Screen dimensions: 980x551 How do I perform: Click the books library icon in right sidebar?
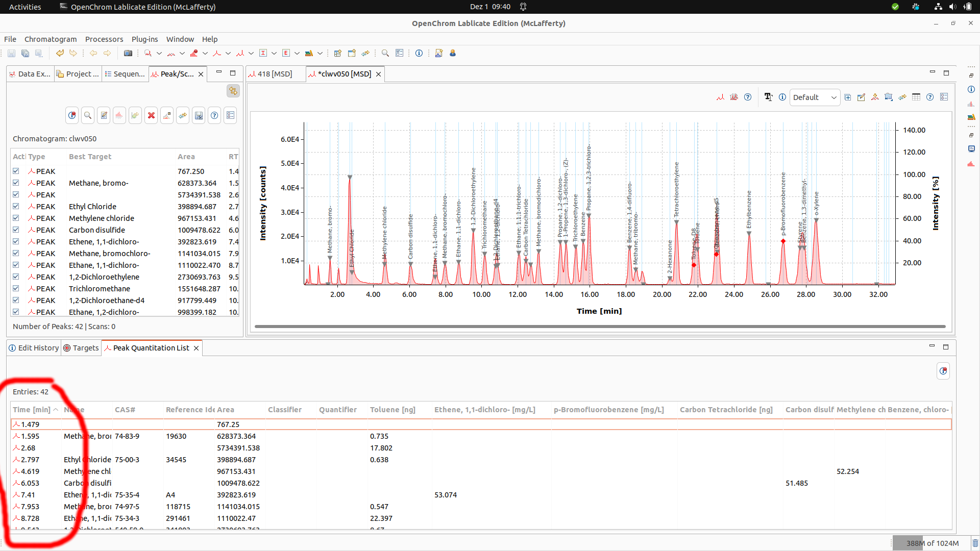971,117
